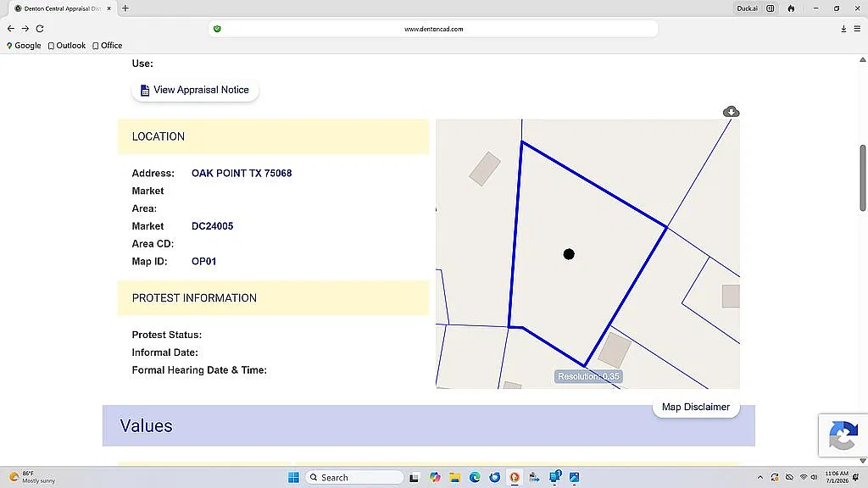Click the View Appraisal Notice button
This screenshot has width=868, height=488.
click(195, 90)
